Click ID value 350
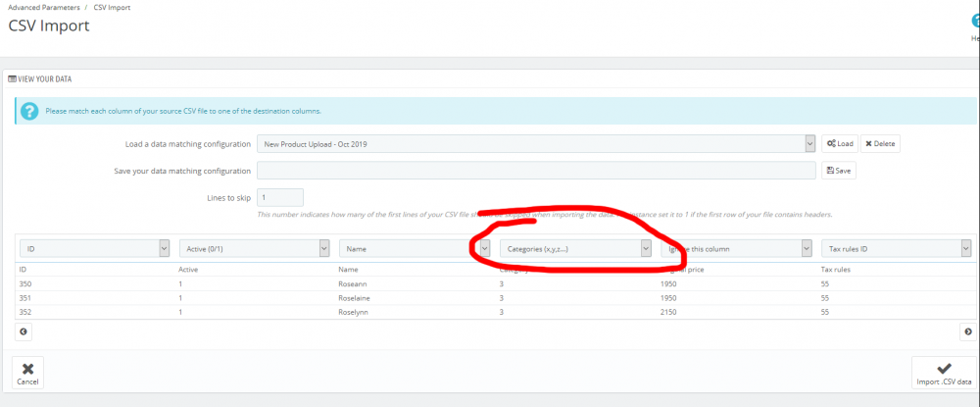Image resolution: width=980 pixels, height=407 pixels. [x=25, y=283]
